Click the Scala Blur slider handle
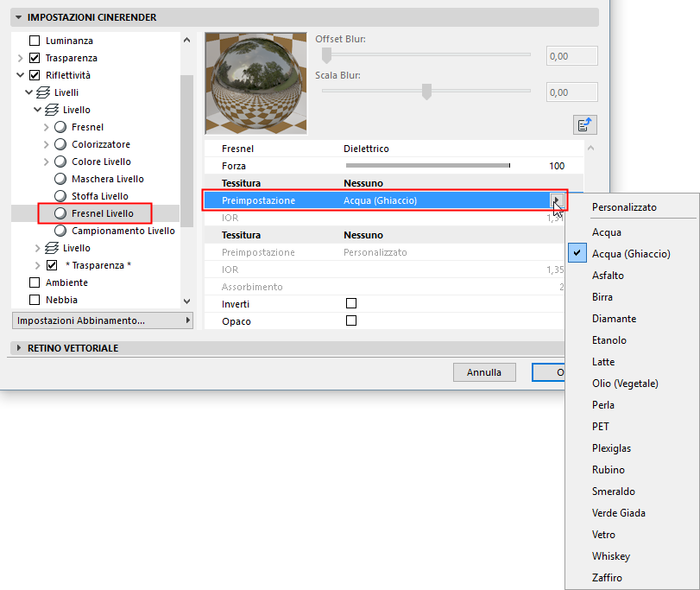The height and width of the screenshot is (590, 700). (x=426, y=92)
